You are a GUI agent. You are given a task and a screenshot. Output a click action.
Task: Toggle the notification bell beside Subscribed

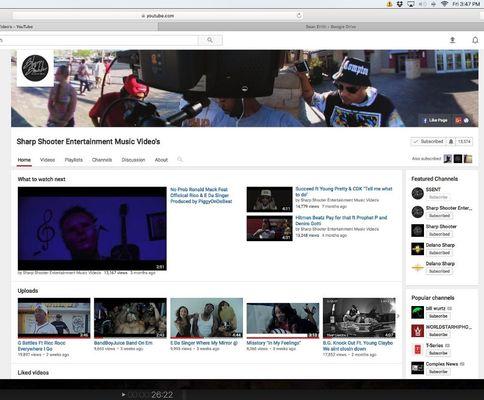tap(451, 142)
